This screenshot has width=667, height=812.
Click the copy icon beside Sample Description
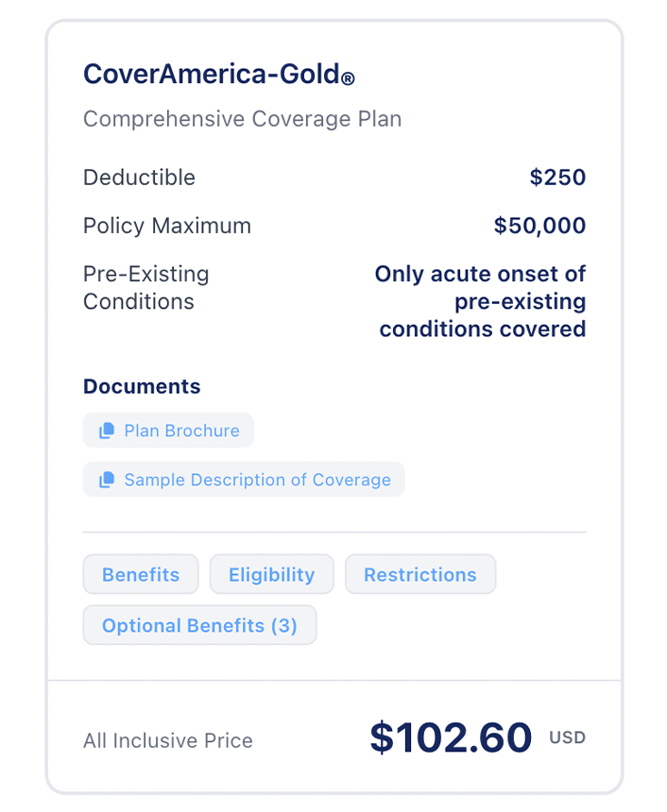point(107,480)
